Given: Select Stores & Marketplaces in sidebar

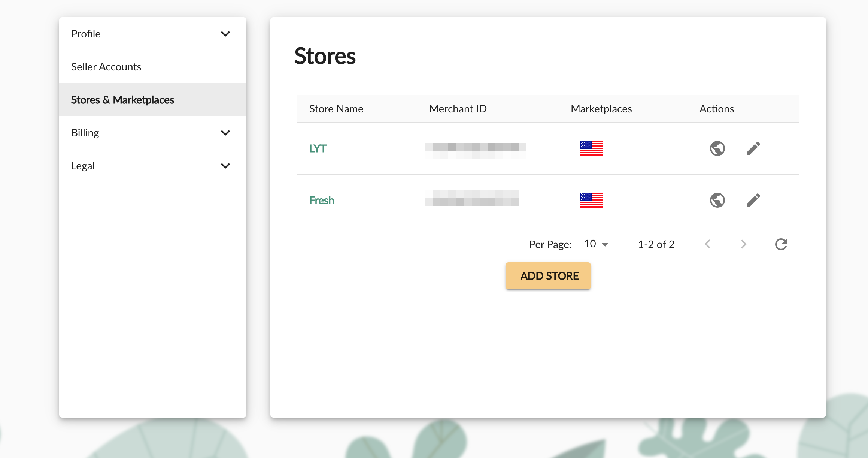Looking at the screenshot, I should [x=153, y=100].
